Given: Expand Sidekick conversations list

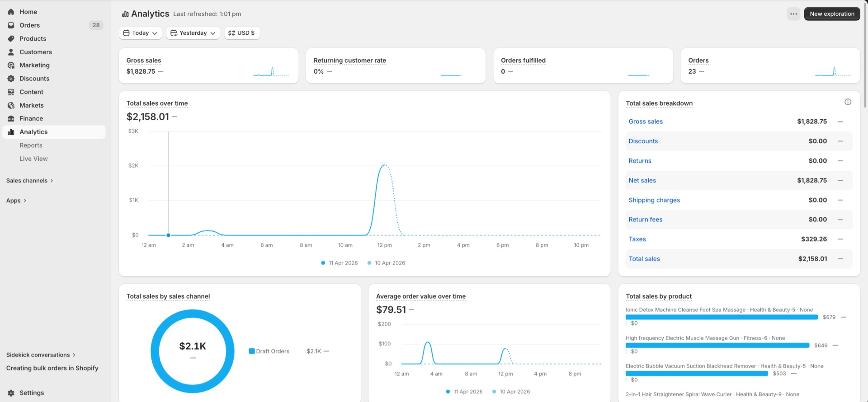Looking at the screenshot, I should [x=41, y=355].
